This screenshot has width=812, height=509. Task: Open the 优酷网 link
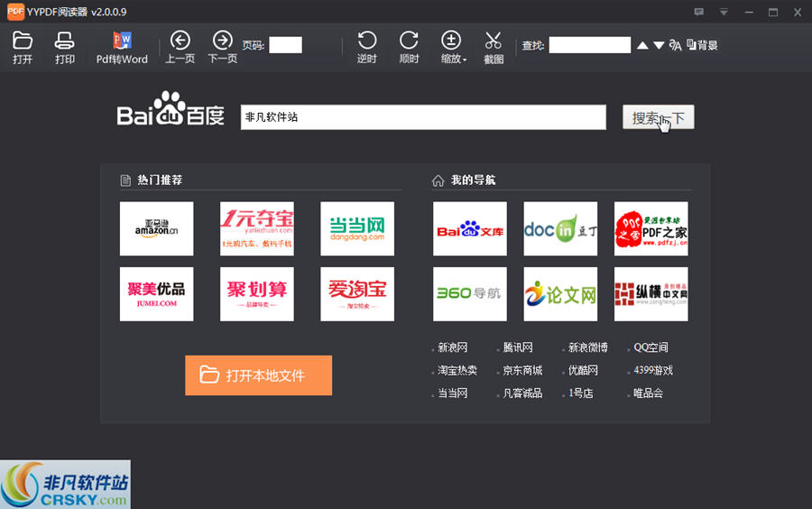coord(583,370)
